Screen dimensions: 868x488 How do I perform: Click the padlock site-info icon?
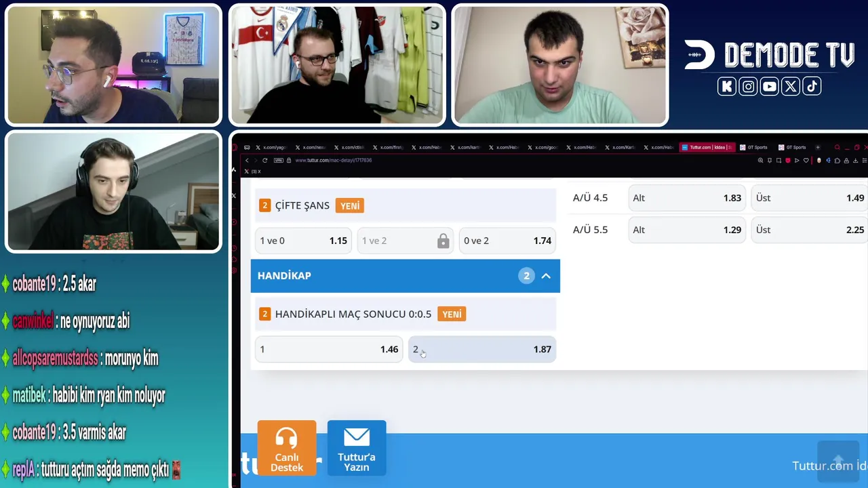289,161
